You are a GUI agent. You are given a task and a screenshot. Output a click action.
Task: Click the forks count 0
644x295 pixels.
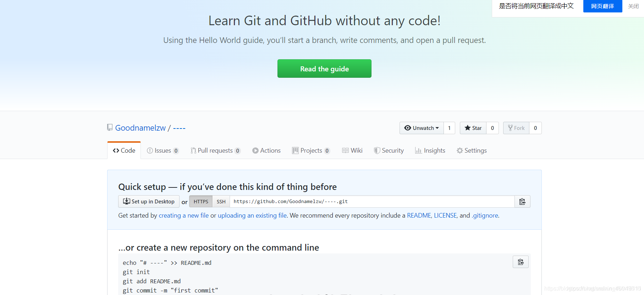[535, 128]
